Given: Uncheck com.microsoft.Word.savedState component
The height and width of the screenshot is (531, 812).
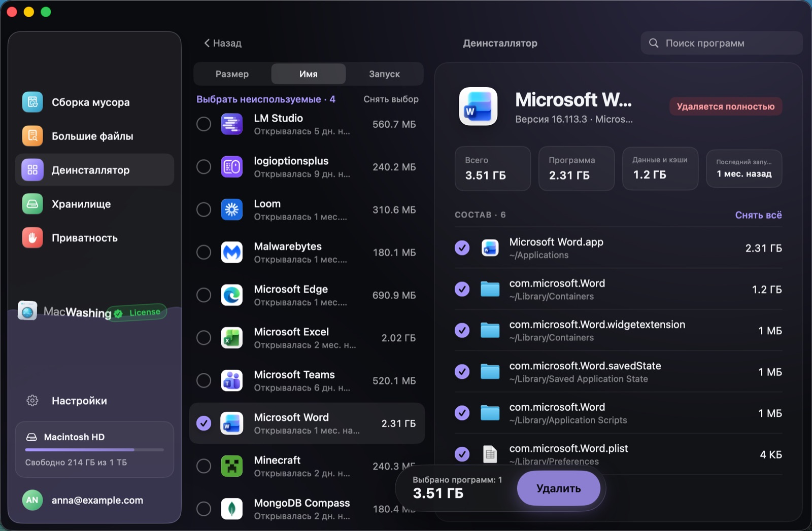Looking at the screenshot, I should [x=462, y=372].
